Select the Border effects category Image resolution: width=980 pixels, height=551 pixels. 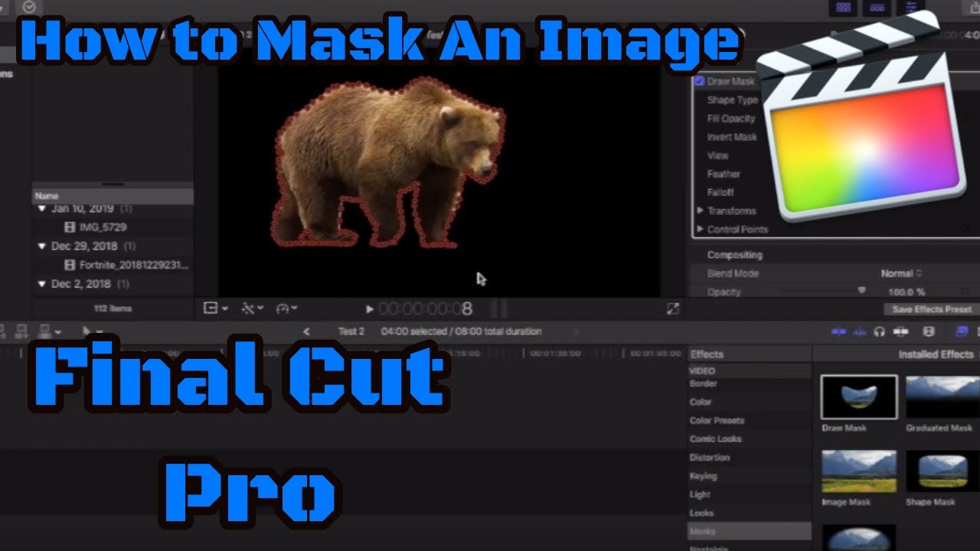(704, 383)
